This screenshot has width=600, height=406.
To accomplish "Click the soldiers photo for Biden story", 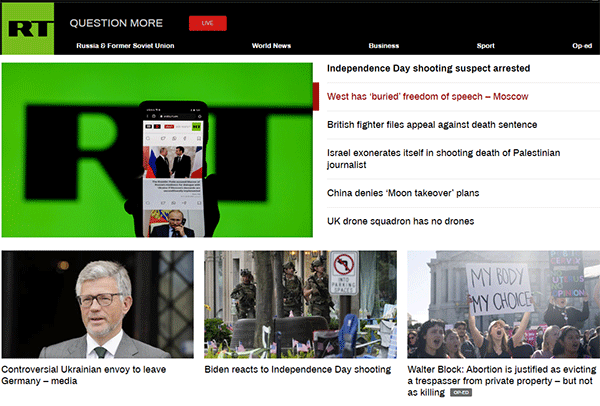I will point(300,305).
